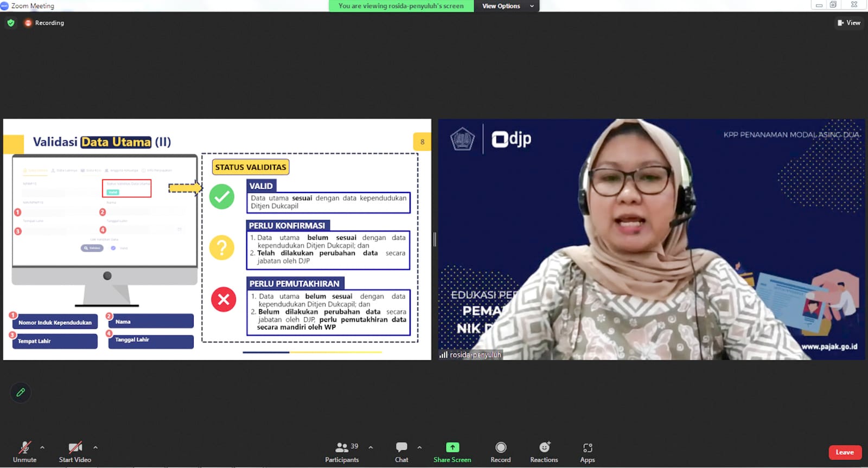Expand video options arrow beside Start Video
Image resolution: width=868 pixels, height=468 pixels.
tap(95, 448)
